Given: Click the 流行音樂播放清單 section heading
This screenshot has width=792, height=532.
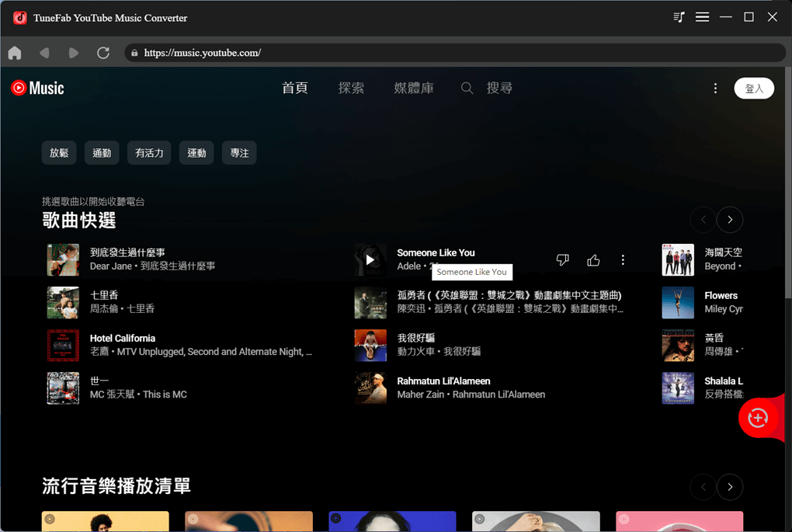Looking at the screenshot, I should 116,486.
